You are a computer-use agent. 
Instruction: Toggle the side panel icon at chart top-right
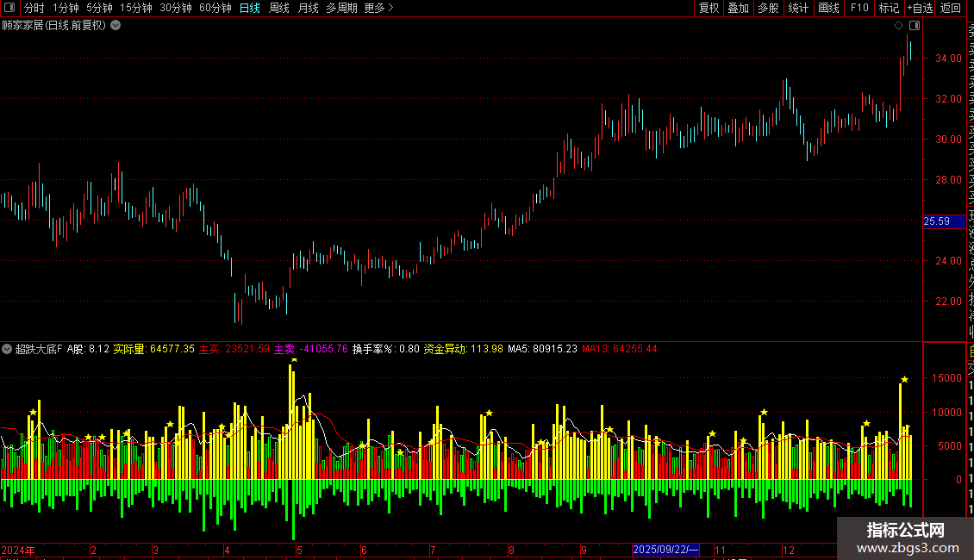(915, 26)
